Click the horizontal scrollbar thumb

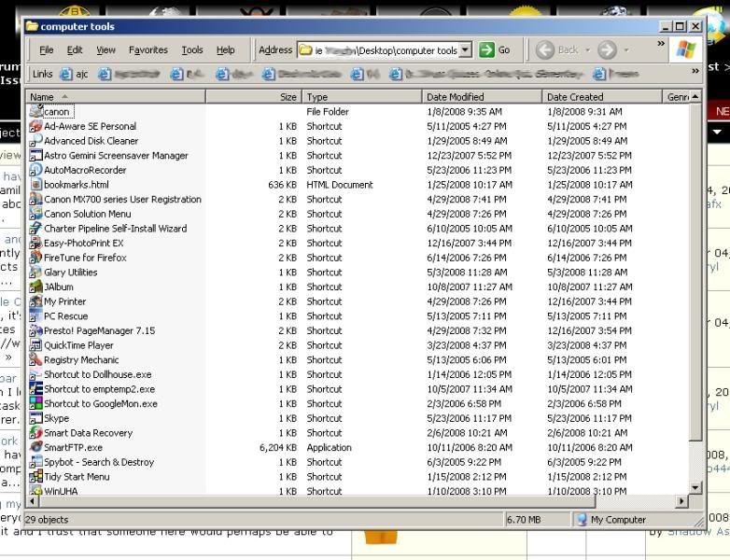[x=317, y=501]
